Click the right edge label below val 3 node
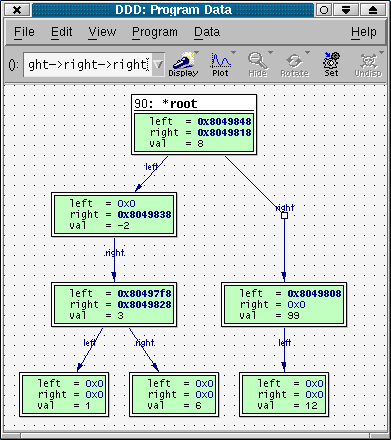The width and height of the screenshot is (391, 440). (144, 343)
